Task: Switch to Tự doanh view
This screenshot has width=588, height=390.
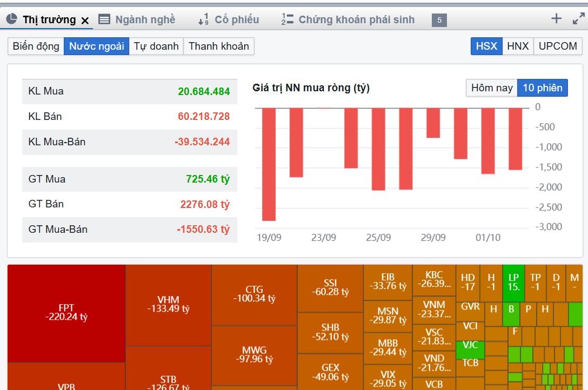Action: [x=156, y=46]
